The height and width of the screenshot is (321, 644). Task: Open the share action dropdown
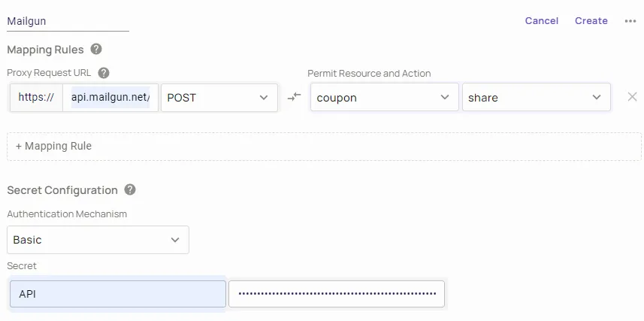coord(536,98)
